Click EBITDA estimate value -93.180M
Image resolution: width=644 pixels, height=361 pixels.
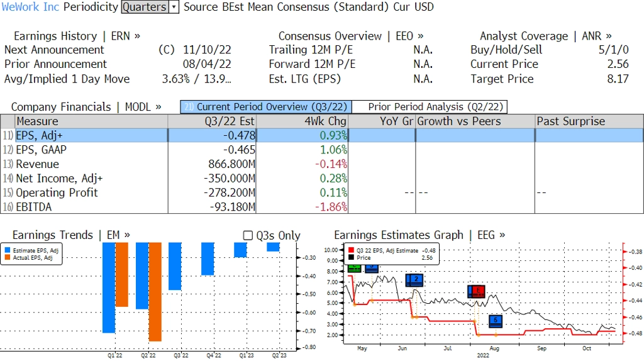coord(233,206)
